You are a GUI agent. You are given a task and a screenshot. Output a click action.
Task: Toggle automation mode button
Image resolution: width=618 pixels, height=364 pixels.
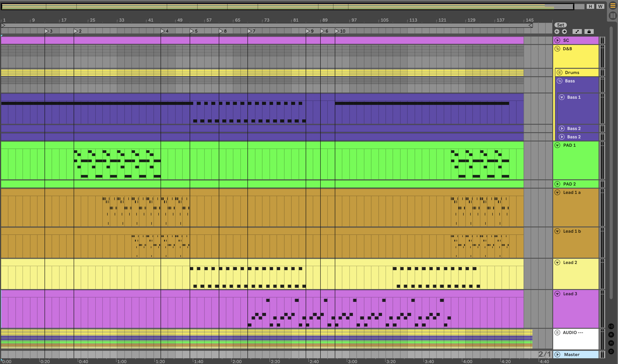[x=577, y=31]
